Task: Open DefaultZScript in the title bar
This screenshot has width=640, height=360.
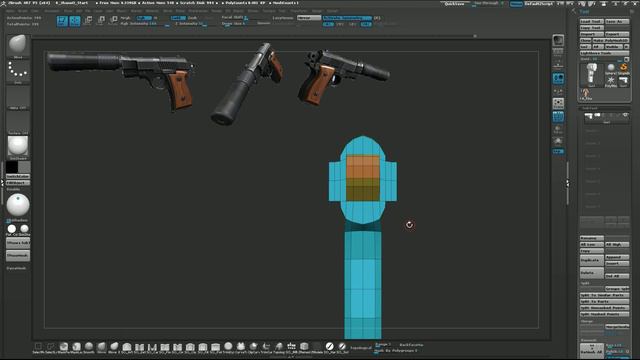Action: 538,4
